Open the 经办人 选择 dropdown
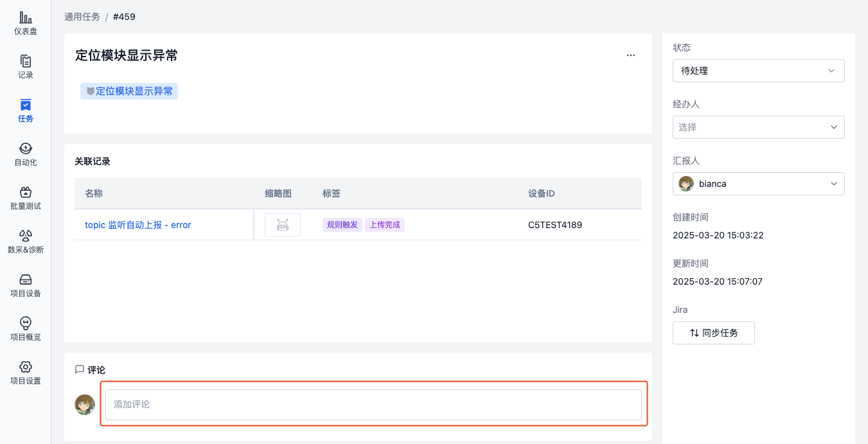 click(x=759, y=127)
